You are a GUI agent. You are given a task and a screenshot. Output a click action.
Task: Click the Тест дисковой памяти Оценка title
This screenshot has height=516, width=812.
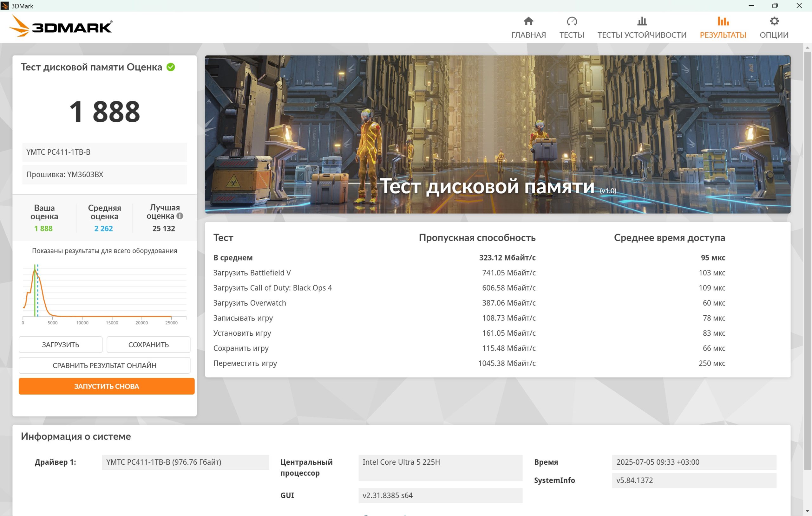click(91, 67)
